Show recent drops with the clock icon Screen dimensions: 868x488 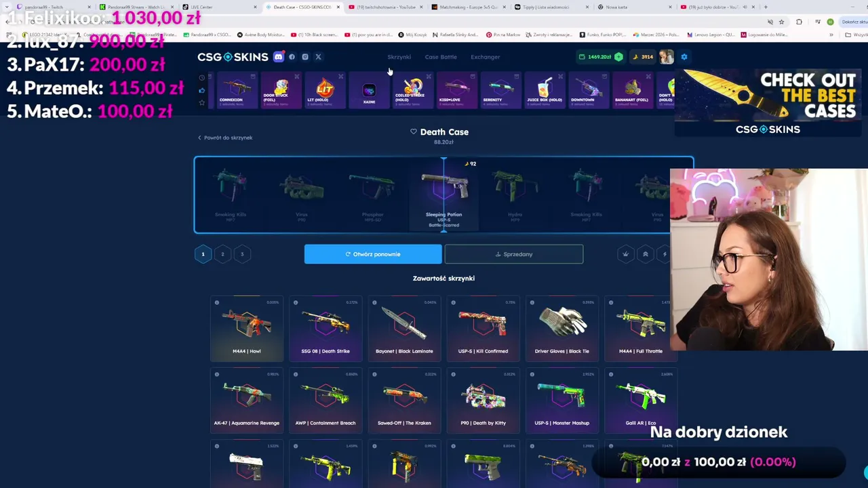click(x=201, y=78)
